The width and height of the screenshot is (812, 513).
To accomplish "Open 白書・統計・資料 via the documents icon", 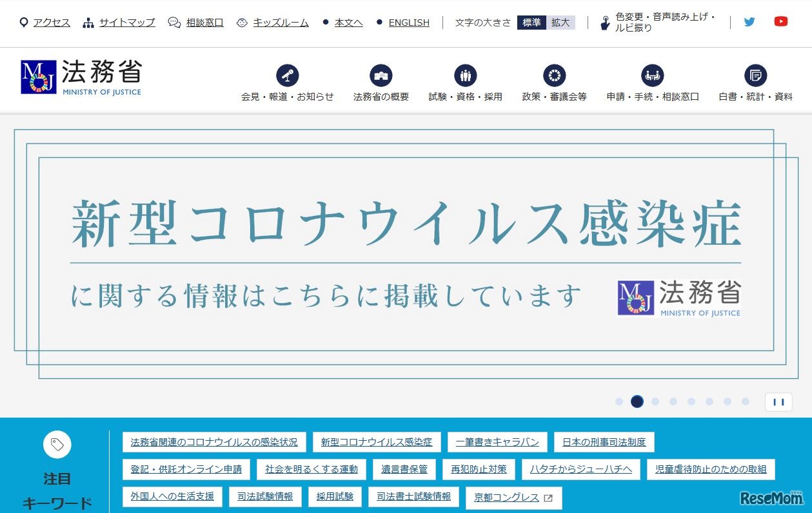I will (755, 75).
